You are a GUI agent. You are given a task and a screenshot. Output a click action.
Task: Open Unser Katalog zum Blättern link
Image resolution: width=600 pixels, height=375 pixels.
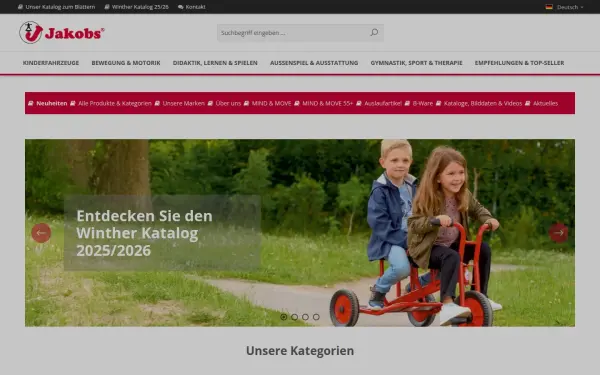click(60, 7)
